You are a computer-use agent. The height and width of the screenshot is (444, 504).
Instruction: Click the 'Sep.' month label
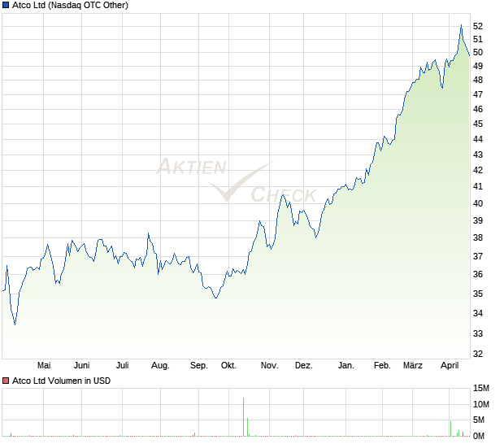(199, 365)
